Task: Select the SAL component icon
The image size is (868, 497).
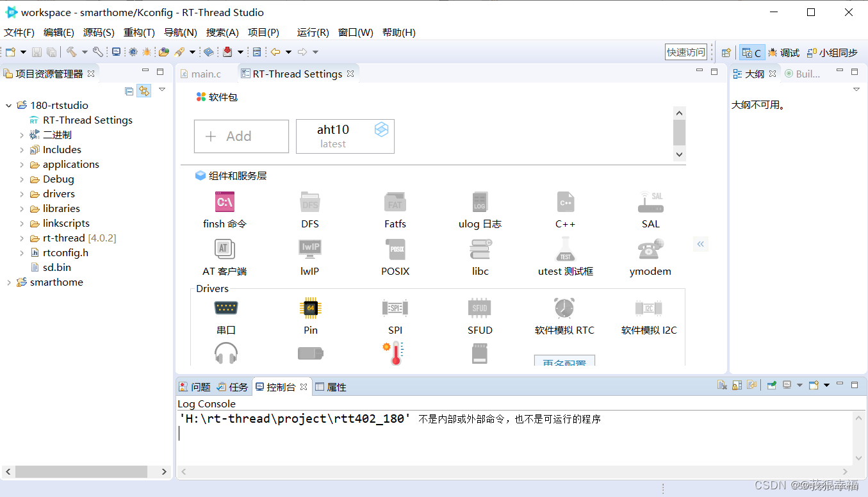Action: click(x=651, y=202)
